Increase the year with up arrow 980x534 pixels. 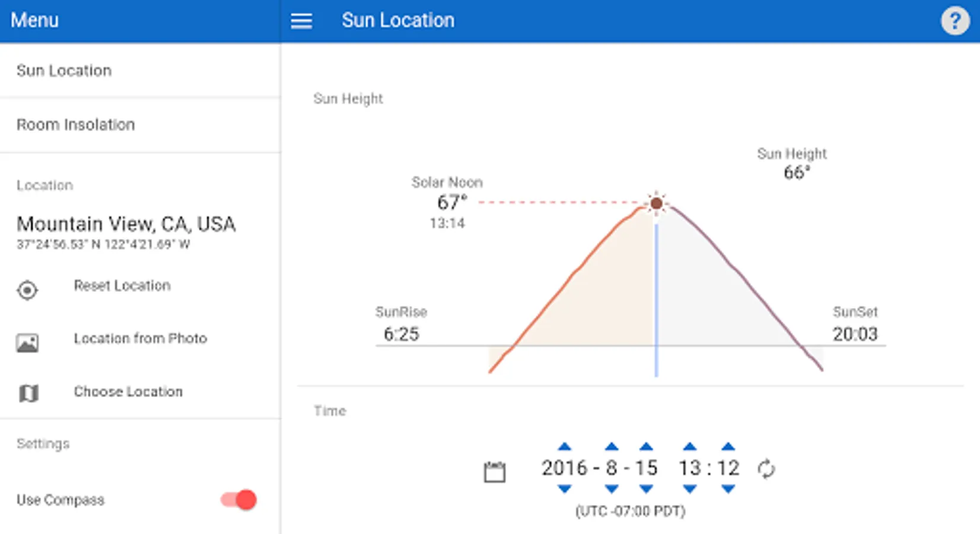click(565, 447)
